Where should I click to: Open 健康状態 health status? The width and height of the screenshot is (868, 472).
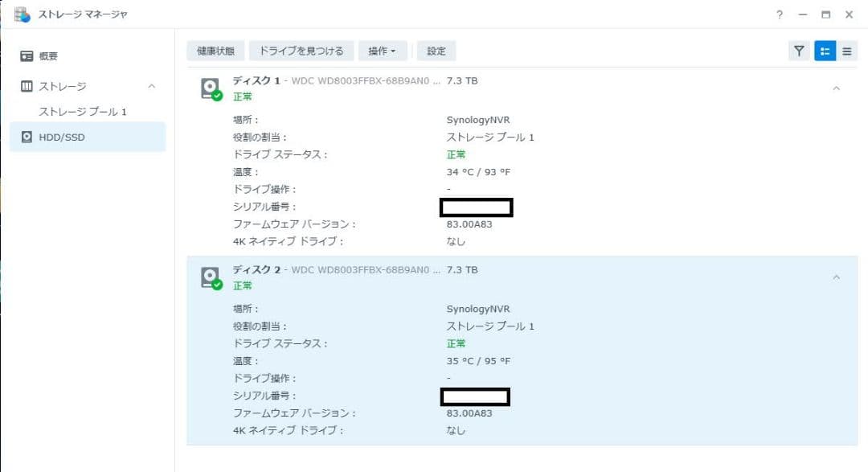click(x=215, y=50)
